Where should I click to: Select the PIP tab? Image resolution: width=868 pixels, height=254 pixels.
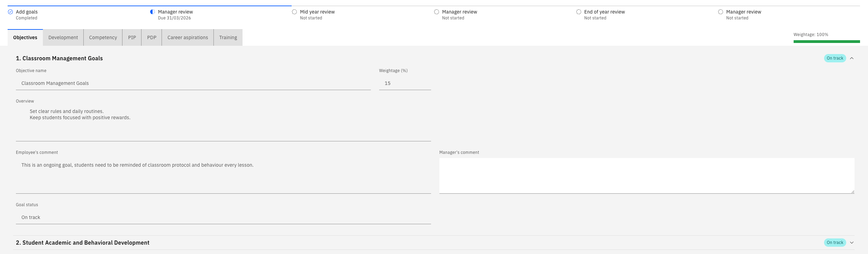(x=132, y=37)
